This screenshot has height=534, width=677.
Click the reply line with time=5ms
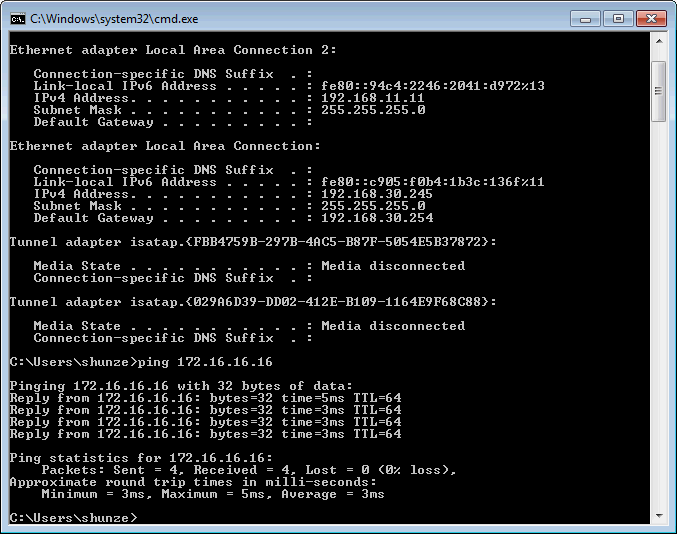click(x=206, y=398)
